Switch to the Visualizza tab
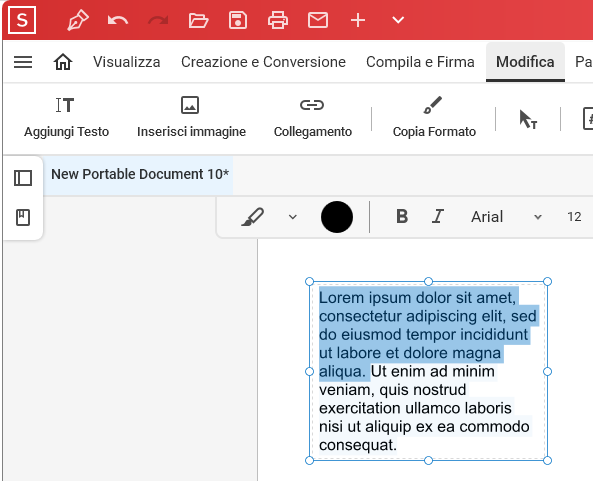The height and width of the screenshot is (481, 593). (x=127, y=62)
